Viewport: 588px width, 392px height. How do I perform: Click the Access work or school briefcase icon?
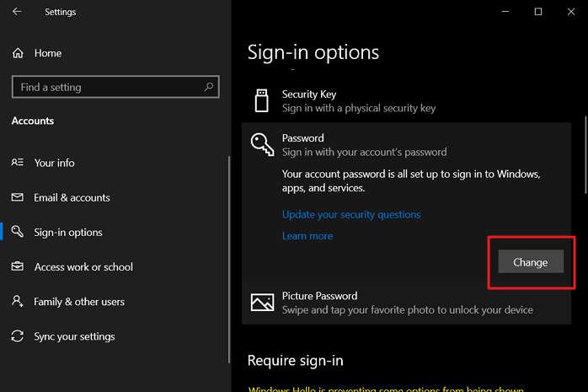[x=18, y=266]
